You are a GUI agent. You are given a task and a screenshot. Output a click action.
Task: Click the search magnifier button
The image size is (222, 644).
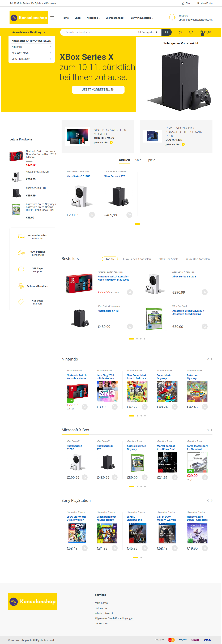point(166,32)
